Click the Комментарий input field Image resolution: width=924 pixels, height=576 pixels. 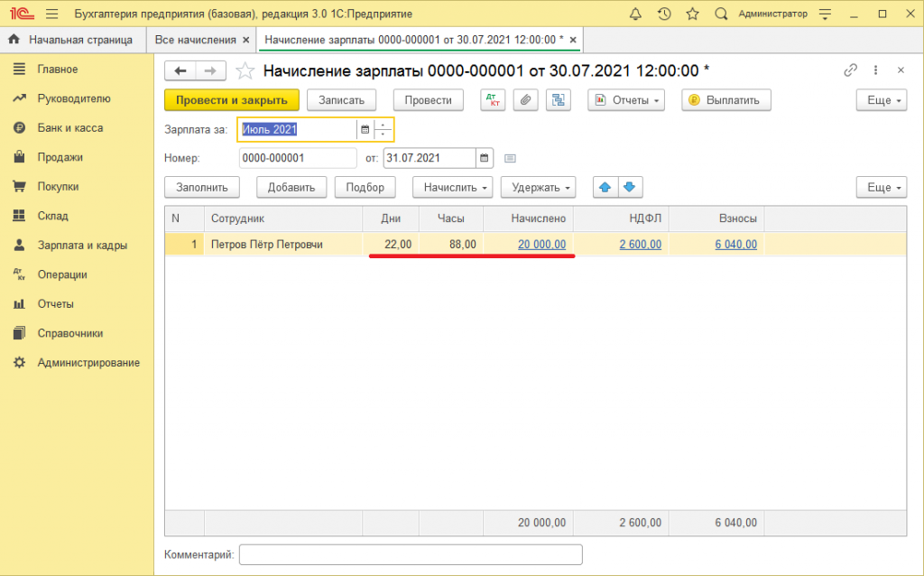[411, 554]
